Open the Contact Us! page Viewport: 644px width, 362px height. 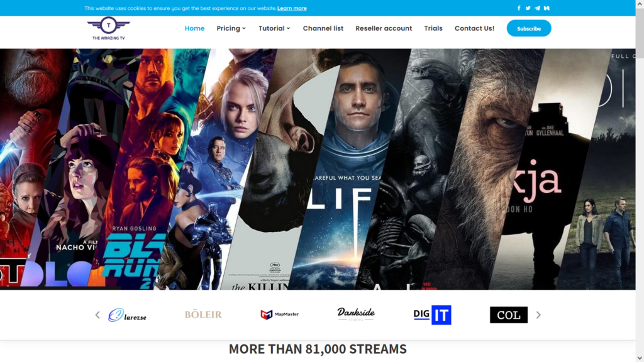tap(474, 28)
